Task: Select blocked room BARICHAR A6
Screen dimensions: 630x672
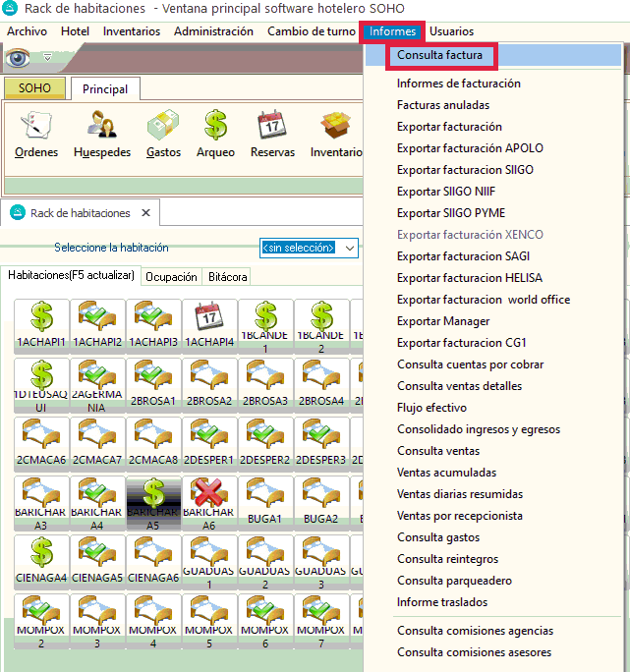Action: [209, 505]
